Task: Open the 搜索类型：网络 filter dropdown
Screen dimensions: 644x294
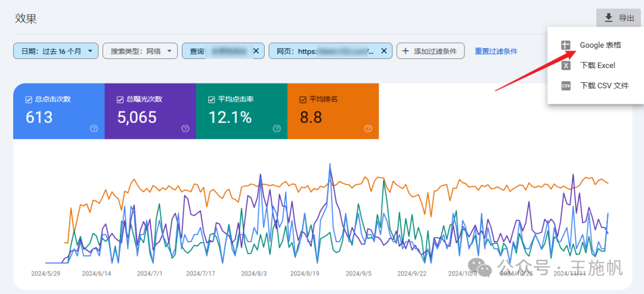Action: (140, 51)
